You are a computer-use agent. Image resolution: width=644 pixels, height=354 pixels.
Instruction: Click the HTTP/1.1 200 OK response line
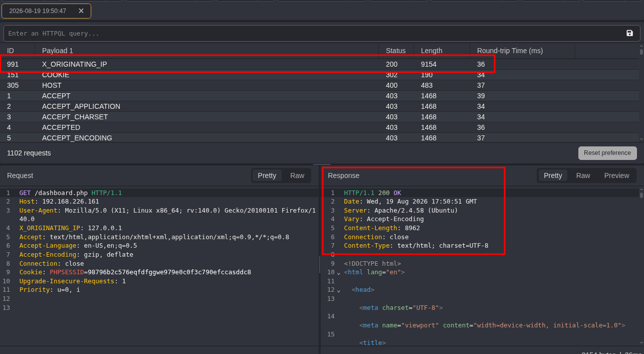tap(372, 193)
